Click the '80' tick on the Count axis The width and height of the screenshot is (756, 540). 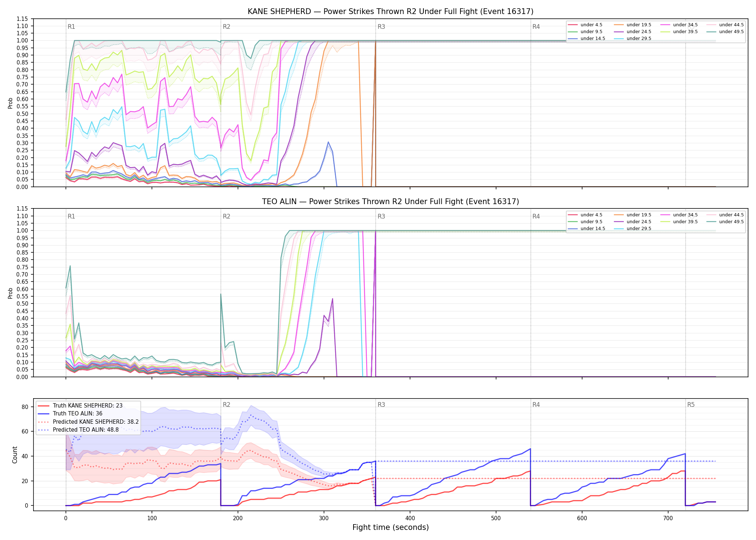[25, 407]
